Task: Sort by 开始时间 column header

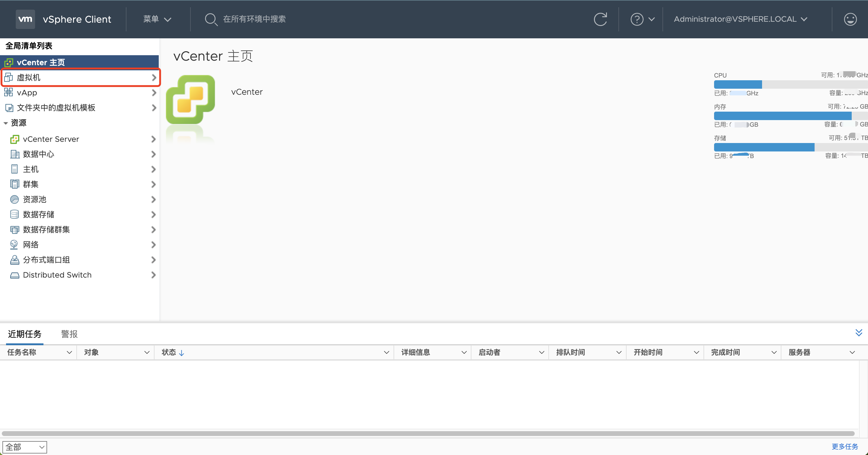Action: [648, 352]
